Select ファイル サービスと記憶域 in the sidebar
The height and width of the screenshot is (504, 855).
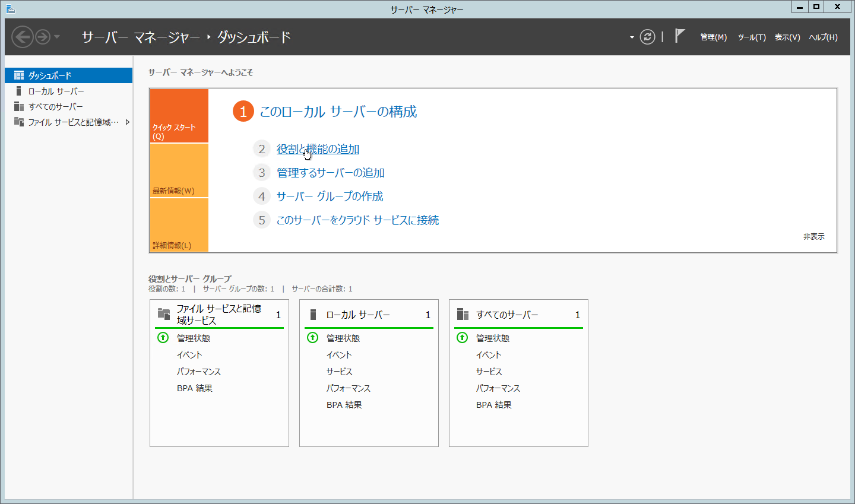[x=69, y=122]
